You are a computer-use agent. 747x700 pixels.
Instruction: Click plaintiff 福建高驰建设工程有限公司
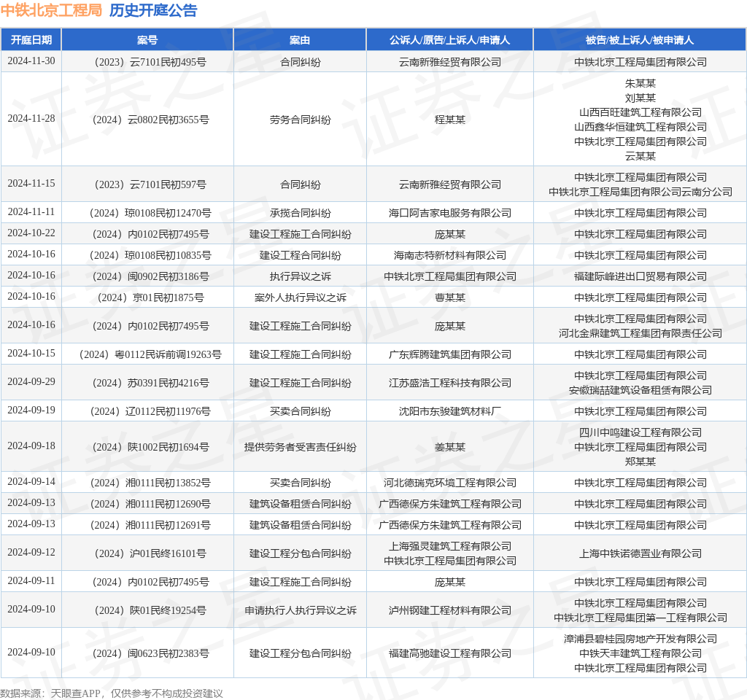(x=449, y=654)
